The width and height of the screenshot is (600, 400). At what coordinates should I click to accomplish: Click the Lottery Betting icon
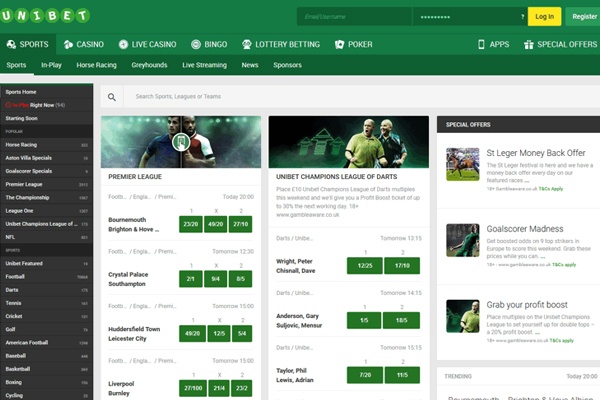[x=247, y=44]
